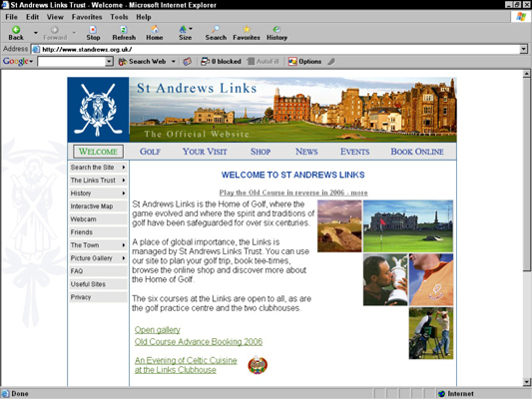Viewport: 532px width, 399px height.
Task: Open the File menu
Action: [11, 17]
